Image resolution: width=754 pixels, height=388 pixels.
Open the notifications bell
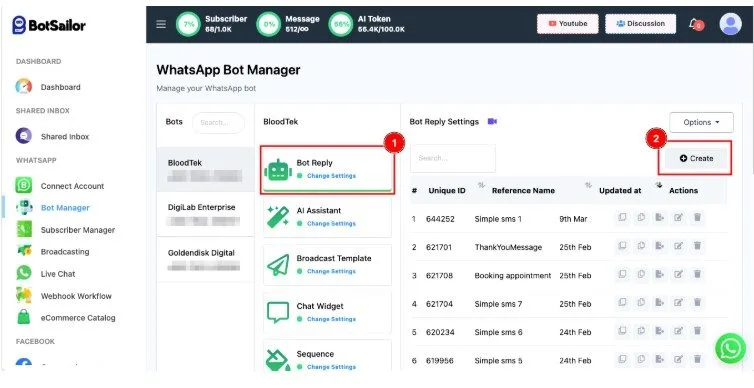click(695, 24)
